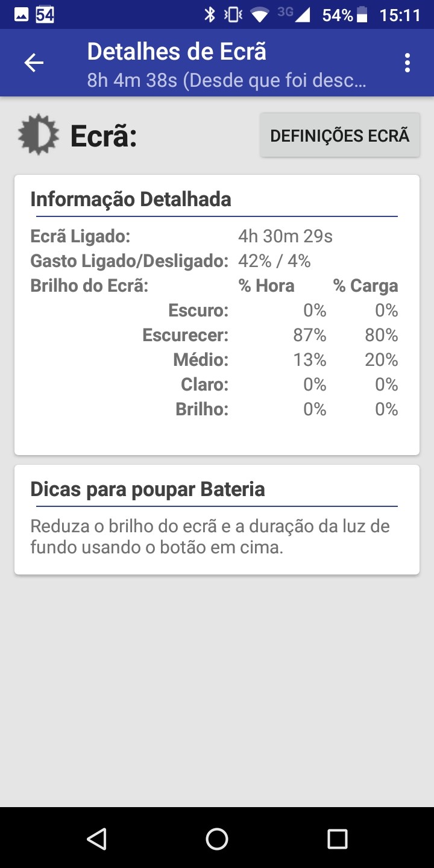Viewport: 434px width, 868px height.
Task: Tap the vibrate mode status icon
Action: 233,15
